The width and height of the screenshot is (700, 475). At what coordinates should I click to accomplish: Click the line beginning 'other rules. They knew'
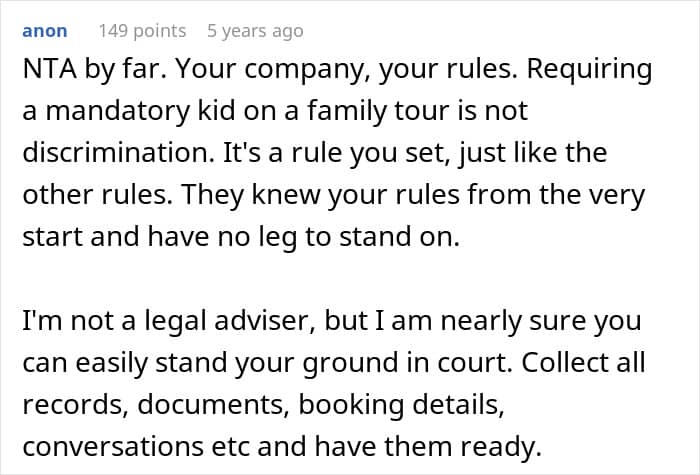coord(333,195)
